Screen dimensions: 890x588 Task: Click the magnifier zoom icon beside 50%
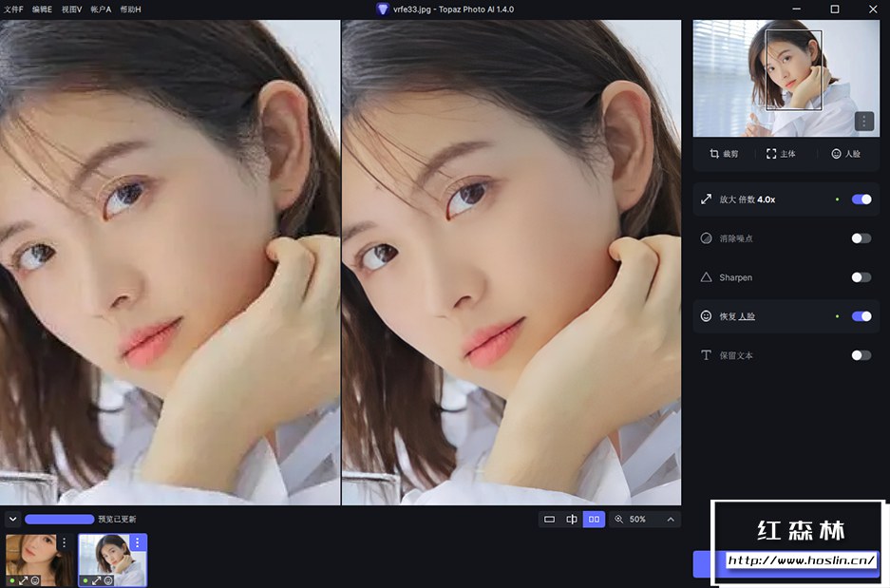(x=618, y=520)
